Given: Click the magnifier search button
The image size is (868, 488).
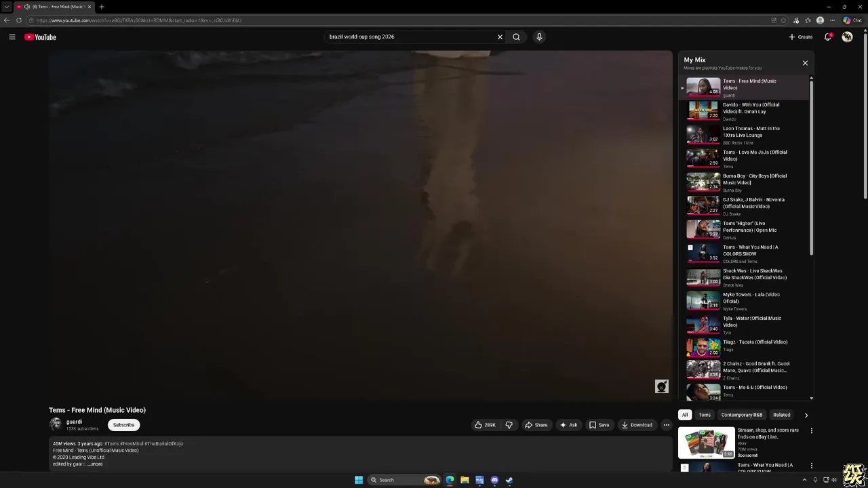Looking at the screenshot, I should click(516, 37).
